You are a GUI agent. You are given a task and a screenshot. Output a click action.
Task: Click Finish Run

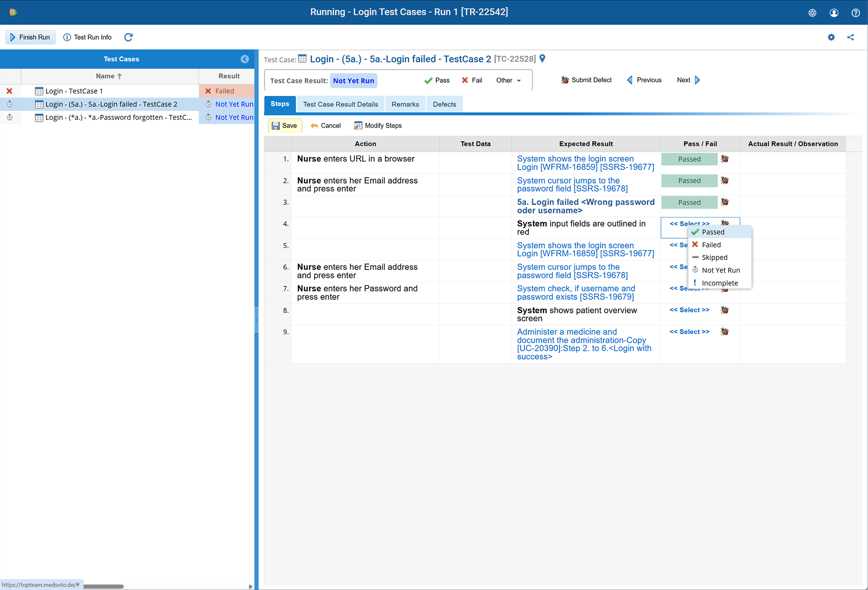[30, 37]
